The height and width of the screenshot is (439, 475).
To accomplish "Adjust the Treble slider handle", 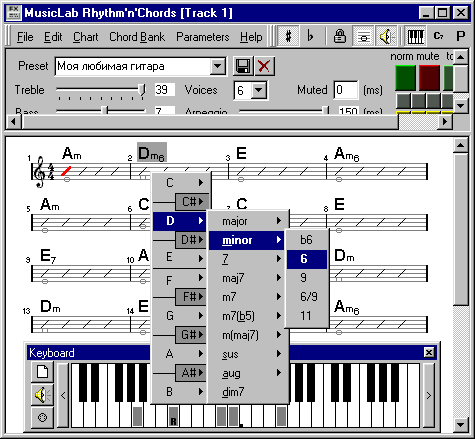I will coord(142,90).
